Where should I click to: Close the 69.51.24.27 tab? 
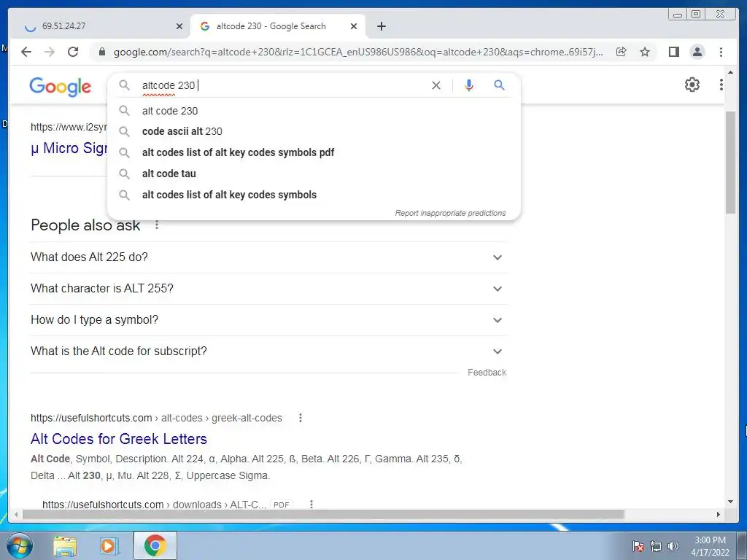[179, 26]
